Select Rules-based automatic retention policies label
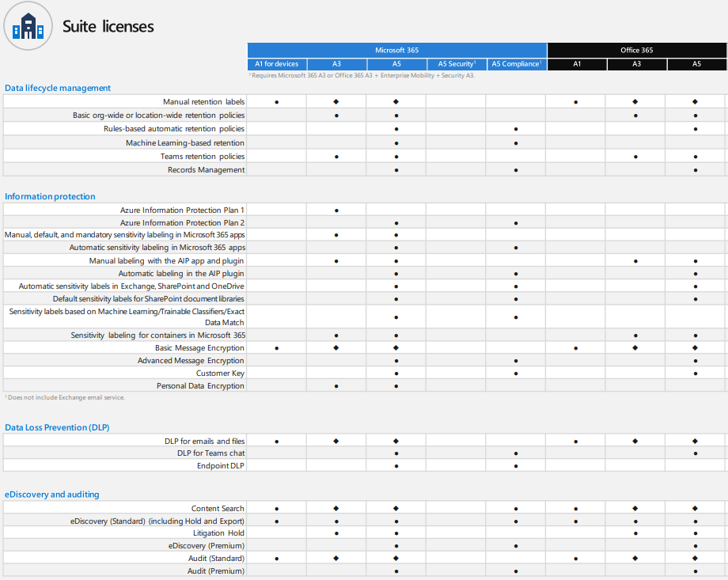Viewport: 728px width, 580px height. (174, 129)
